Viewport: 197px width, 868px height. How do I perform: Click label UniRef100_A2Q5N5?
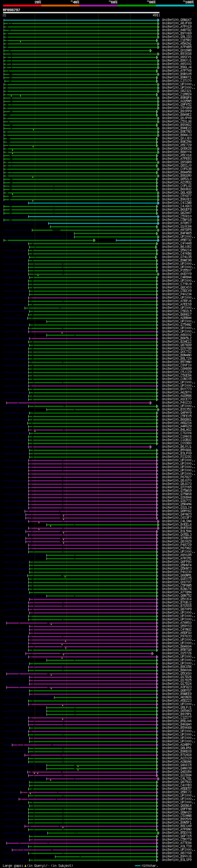coord(177,101)
